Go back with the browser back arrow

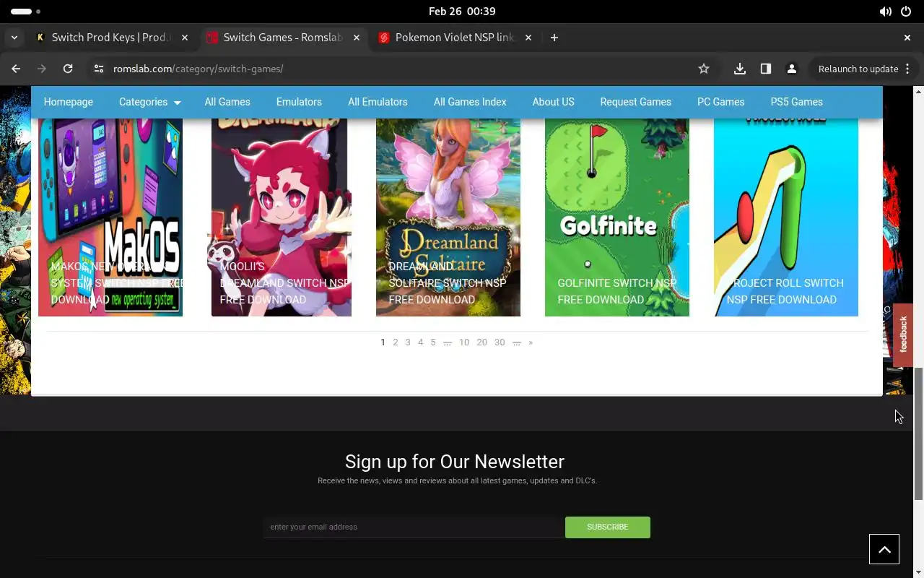click(x=16, y=69)
